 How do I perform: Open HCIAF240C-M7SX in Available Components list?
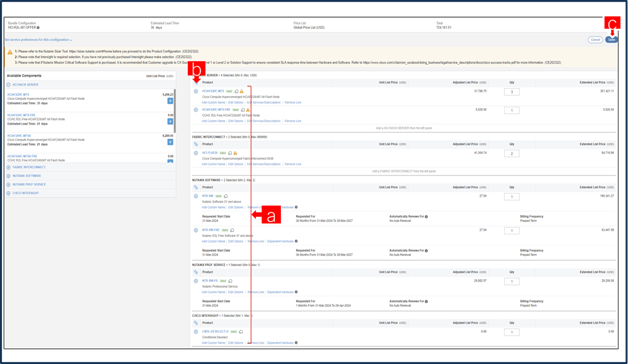(x=19, y=136)
